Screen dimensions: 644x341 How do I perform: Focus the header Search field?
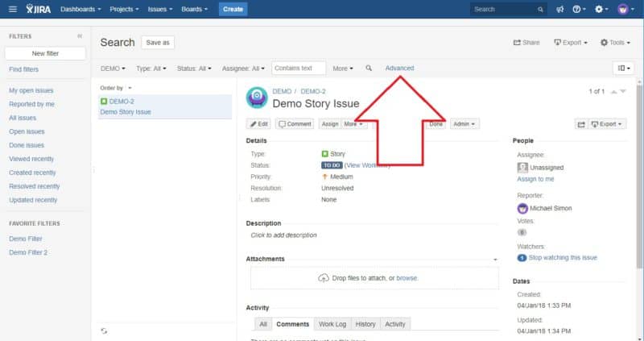pos(509,9)
